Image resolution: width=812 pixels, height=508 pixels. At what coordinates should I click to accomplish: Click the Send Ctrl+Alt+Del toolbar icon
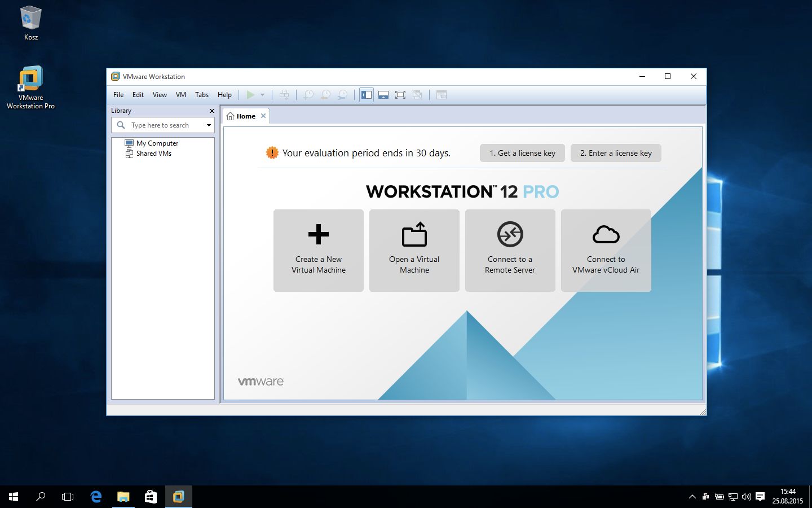284,95
